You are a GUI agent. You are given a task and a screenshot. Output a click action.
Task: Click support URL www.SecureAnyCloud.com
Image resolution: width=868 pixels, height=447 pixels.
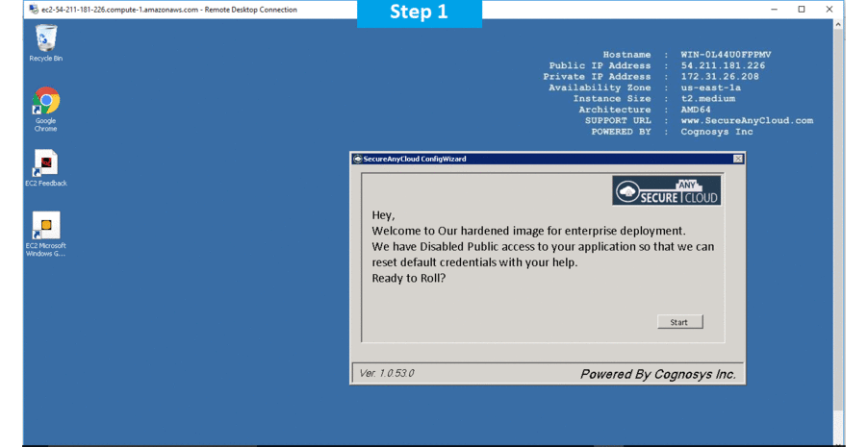[747, 120]
